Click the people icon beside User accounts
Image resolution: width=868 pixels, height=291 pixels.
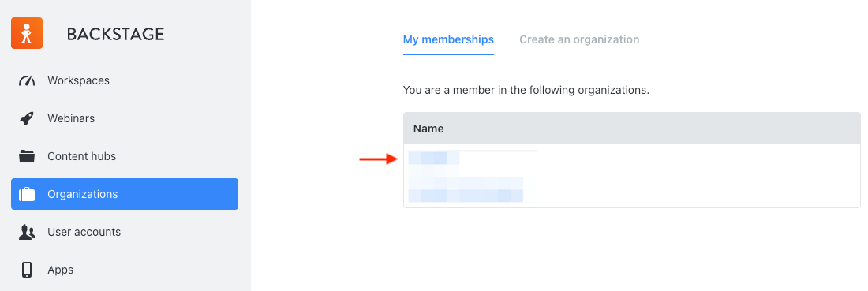(x=27, y=232)
